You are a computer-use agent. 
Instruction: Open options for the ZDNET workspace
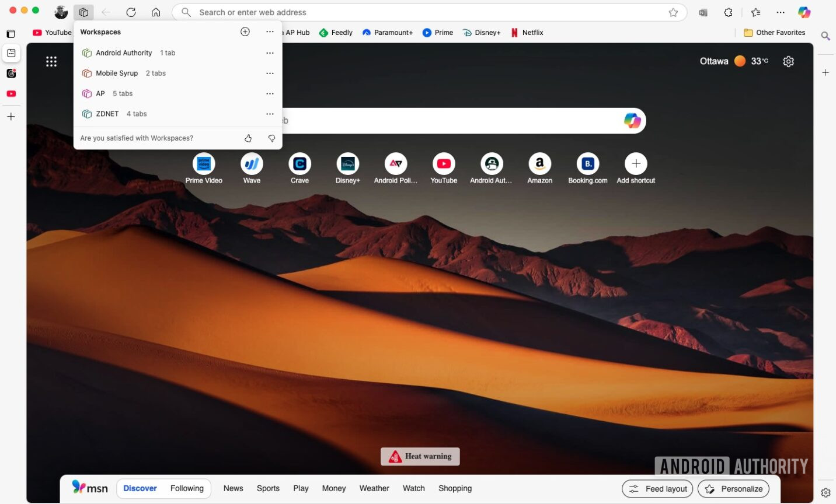pos(270,114)
